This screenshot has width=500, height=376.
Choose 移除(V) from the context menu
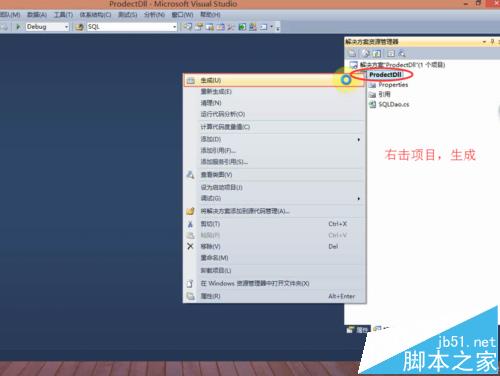pyautogui.click(x=275, y=247)
